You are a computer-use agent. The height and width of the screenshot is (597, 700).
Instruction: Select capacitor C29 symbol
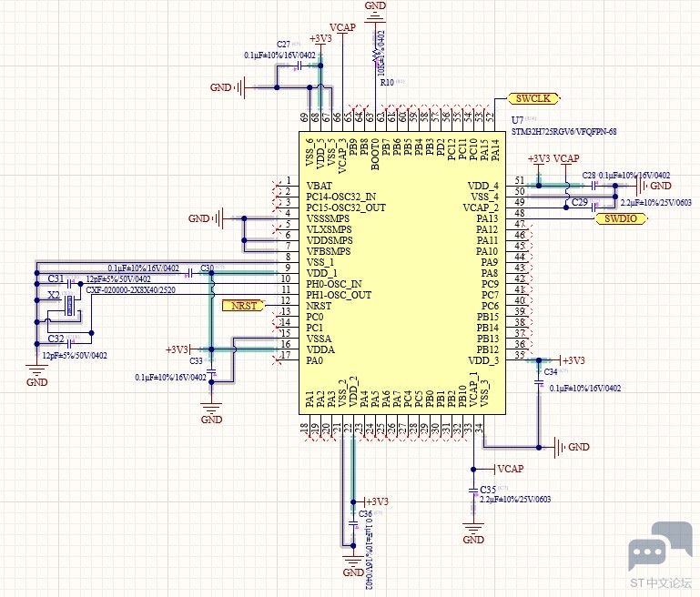point(594,207)
